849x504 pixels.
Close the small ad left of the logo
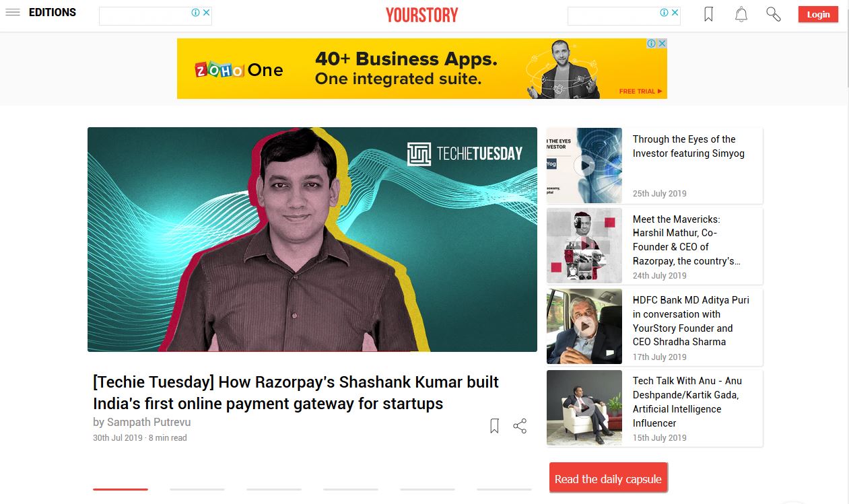[207, 12]
